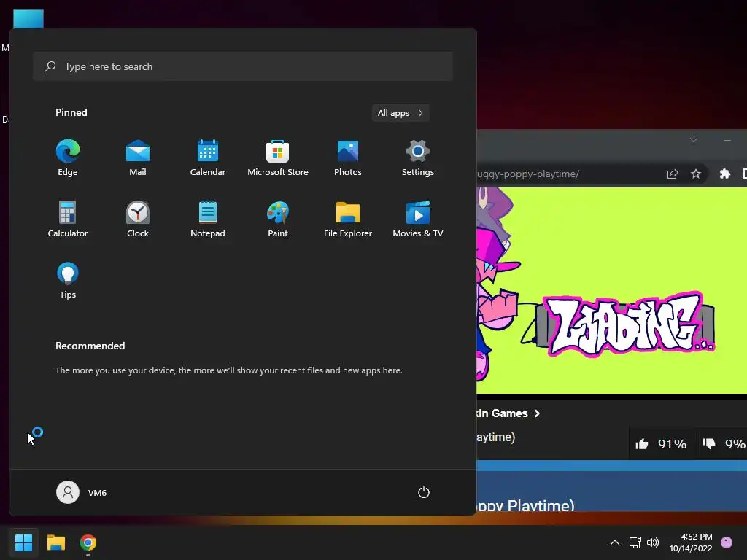Follow the Games category link in Chrome
Image resolution: width=747 pixels, height=560 pixels.
pyautogui.click(x=508, y=413)
